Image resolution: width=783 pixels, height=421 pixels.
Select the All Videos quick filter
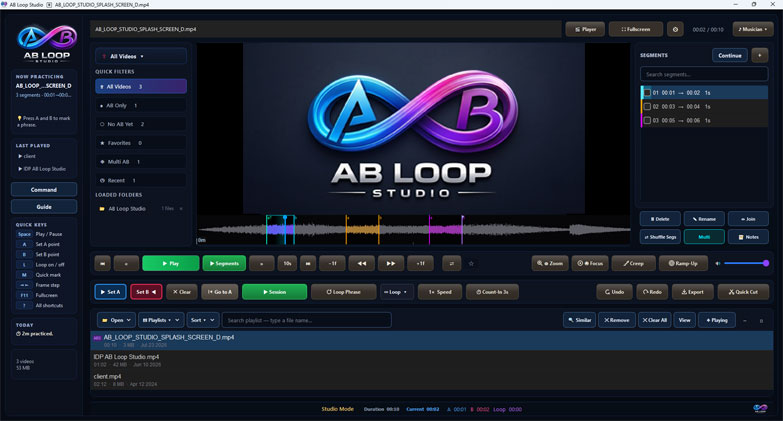[x=141, y=86]
